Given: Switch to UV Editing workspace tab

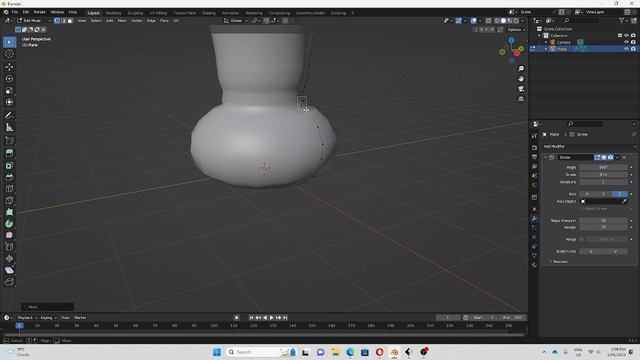Looking at the screenshot, I should [158, 13].
